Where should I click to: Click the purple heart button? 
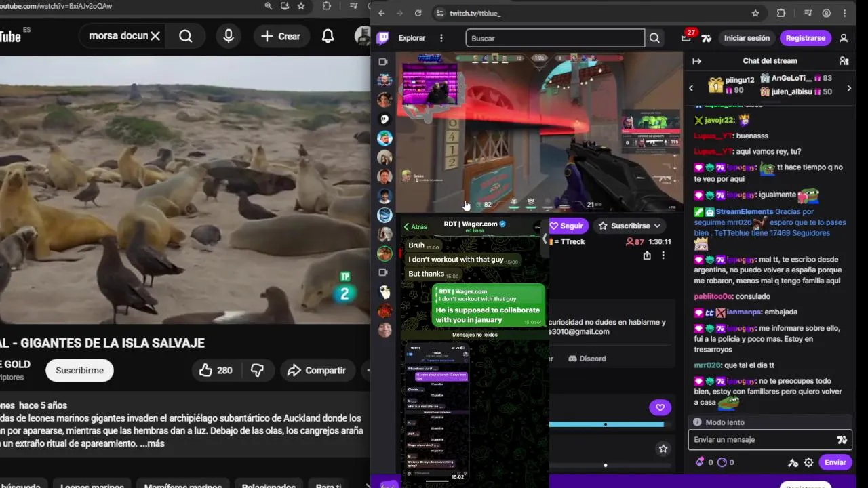pos(660,407)
